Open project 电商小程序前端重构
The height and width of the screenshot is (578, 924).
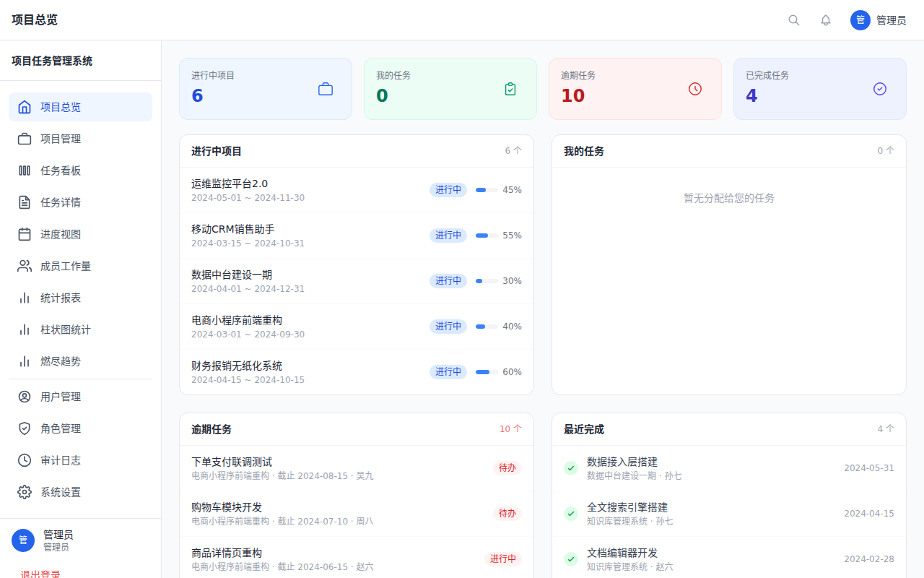coord(357,327)
